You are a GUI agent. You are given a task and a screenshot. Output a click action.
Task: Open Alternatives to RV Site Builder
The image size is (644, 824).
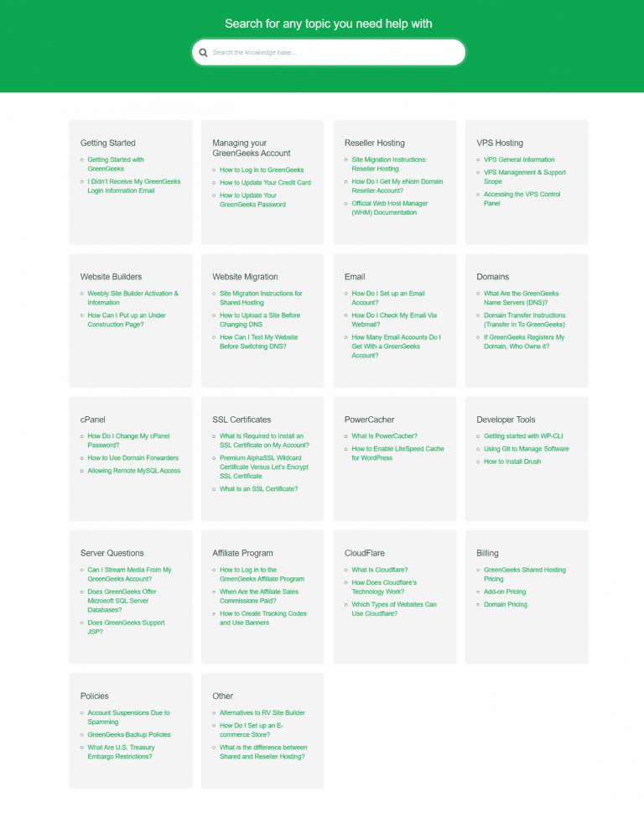coord(262,712)
